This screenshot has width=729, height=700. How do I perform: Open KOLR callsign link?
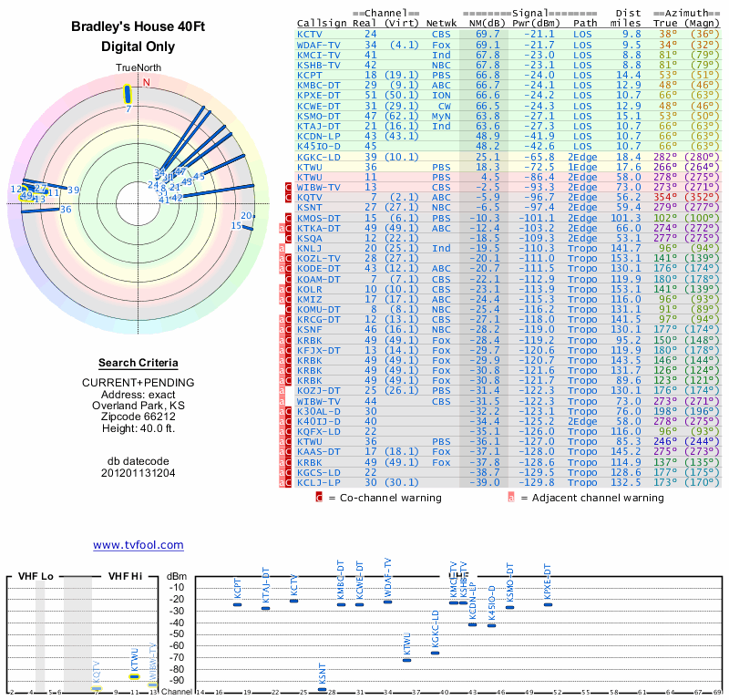[x=310, y=289]
